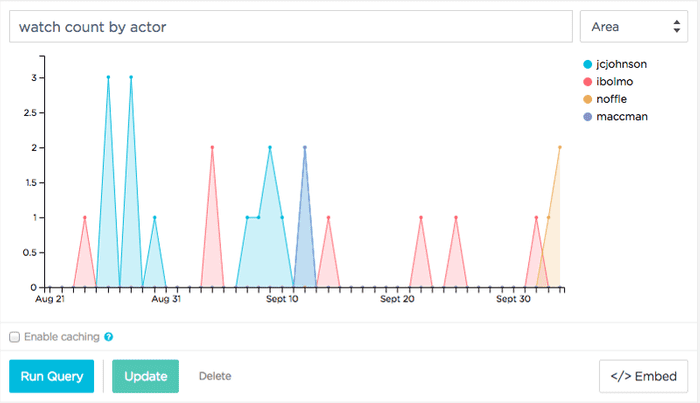
Task: Click the watch count by actor query field
Action: tap(291, 27)
